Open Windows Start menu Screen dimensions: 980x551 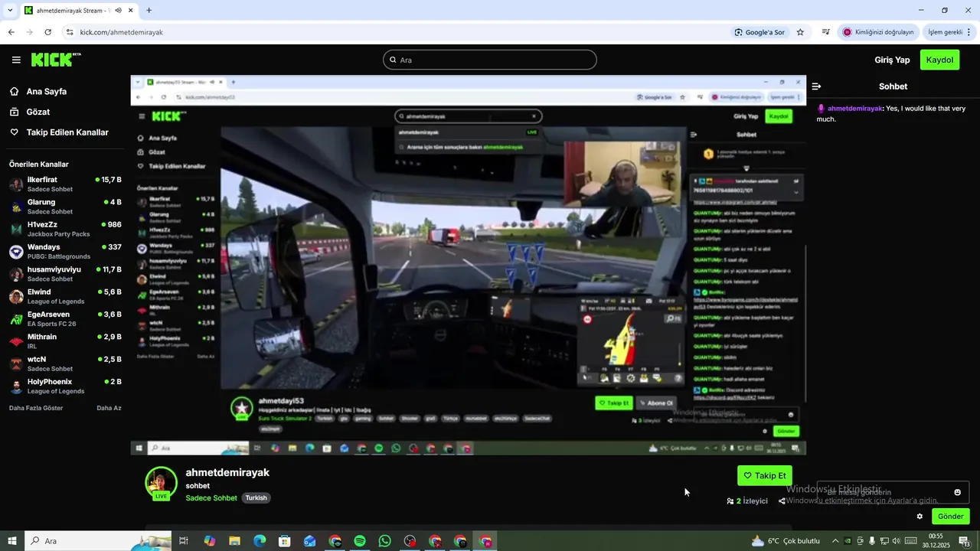coord(12,541)
